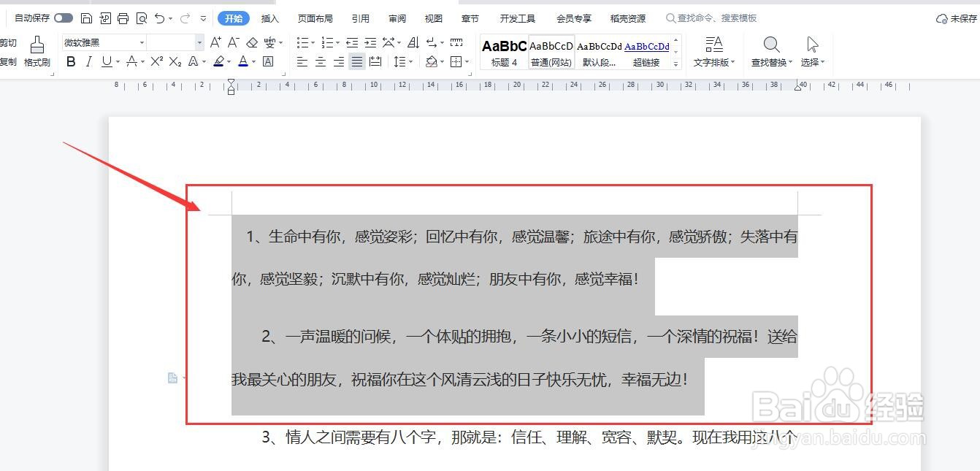Screen dimensions: 980x471
Task: Click the 未保存 cloud status button
Action: [x=957, y=18]
